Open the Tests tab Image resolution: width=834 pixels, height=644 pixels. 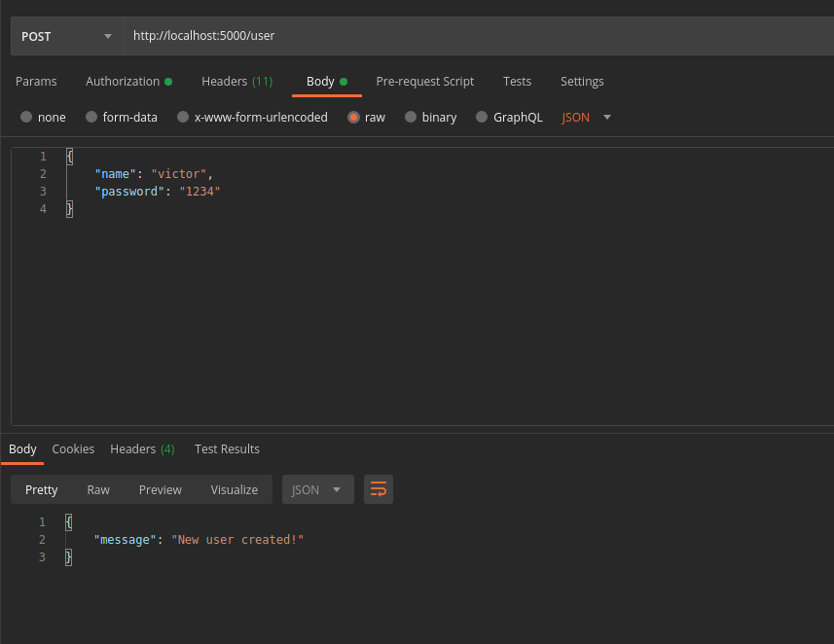point(517,82)
